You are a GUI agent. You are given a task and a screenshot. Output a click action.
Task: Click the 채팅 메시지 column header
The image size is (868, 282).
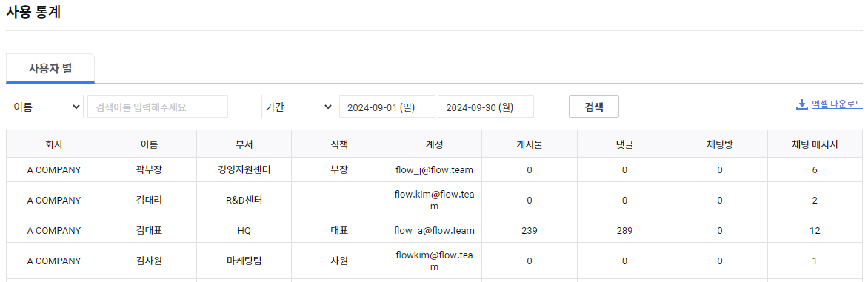click(815, 144)
